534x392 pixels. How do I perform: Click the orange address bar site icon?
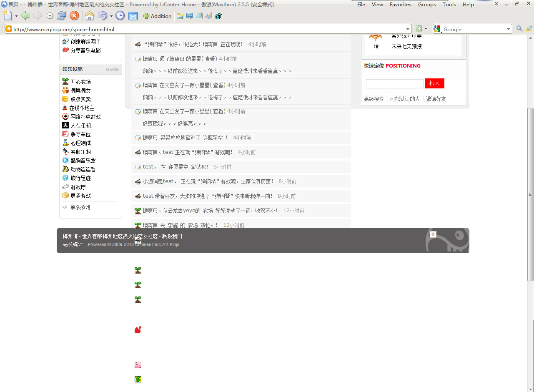coord(9,29)
